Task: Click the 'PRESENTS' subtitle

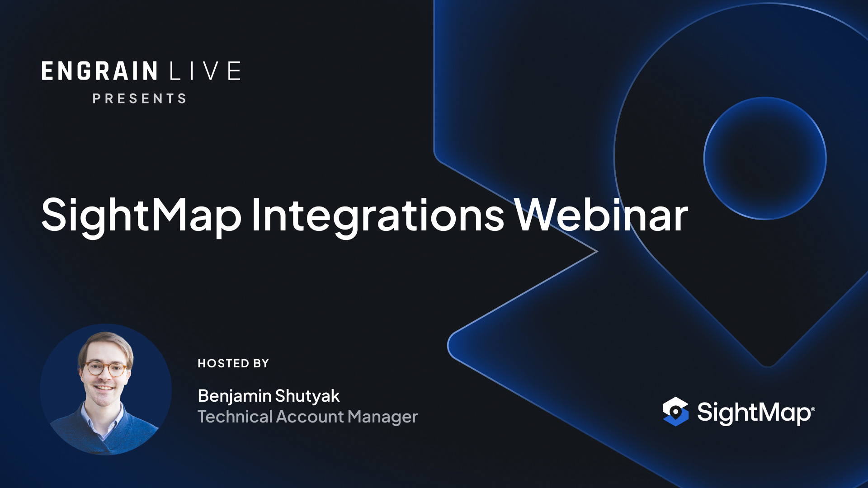Action: (x=140, y=99)
